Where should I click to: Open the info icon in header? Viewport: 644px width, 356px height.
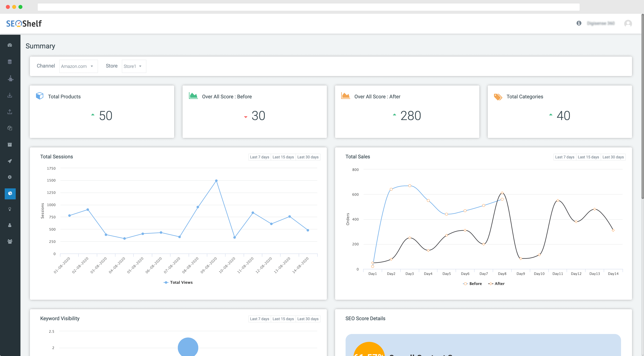(x=579, y=23)
